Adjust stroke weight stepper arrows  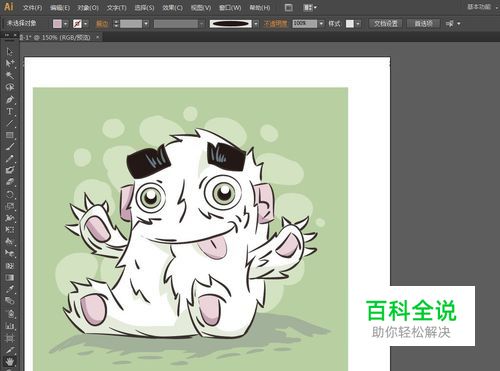[116, 24]
